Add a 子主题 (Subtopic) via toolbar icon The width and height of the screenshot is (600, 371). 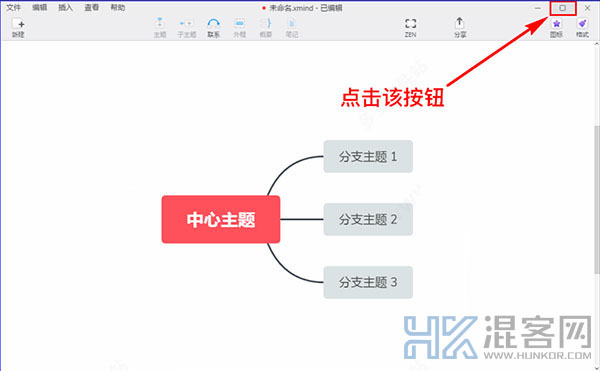pos(186,27)
